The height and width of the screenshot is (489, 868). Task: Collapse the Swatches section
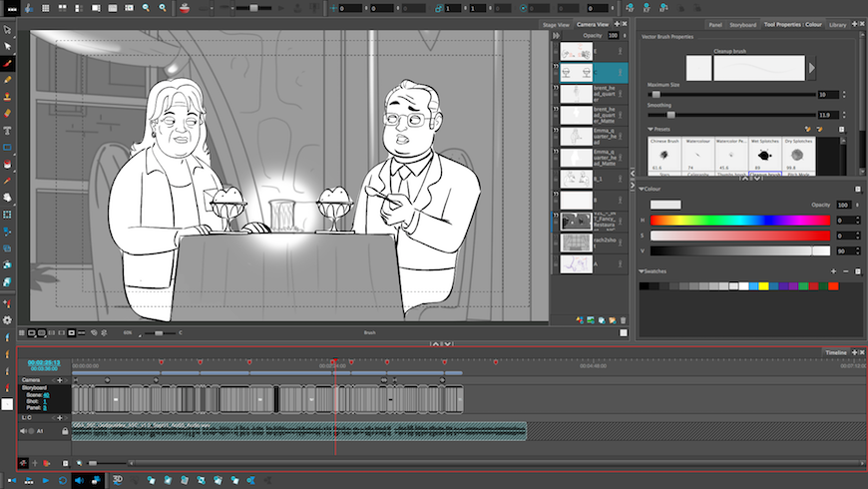click(x=642, y=271)
